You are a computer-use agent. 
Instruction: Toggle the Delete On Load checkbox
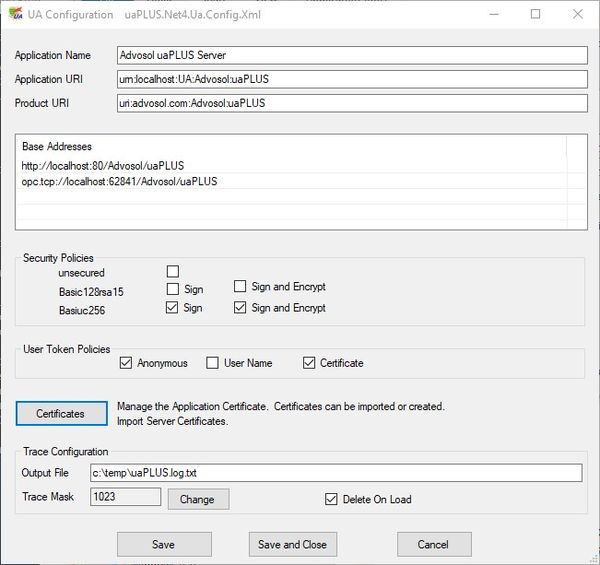point(332,499)
